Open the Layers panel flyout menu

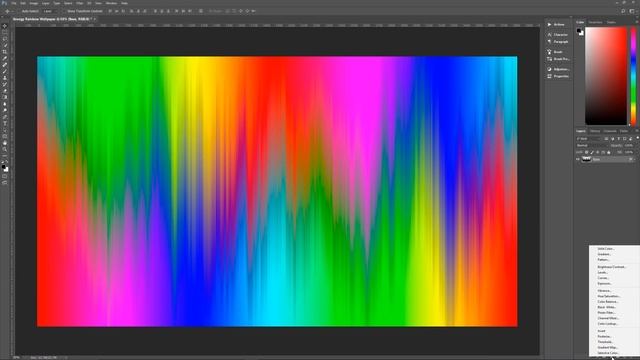[x=637, y=131]
